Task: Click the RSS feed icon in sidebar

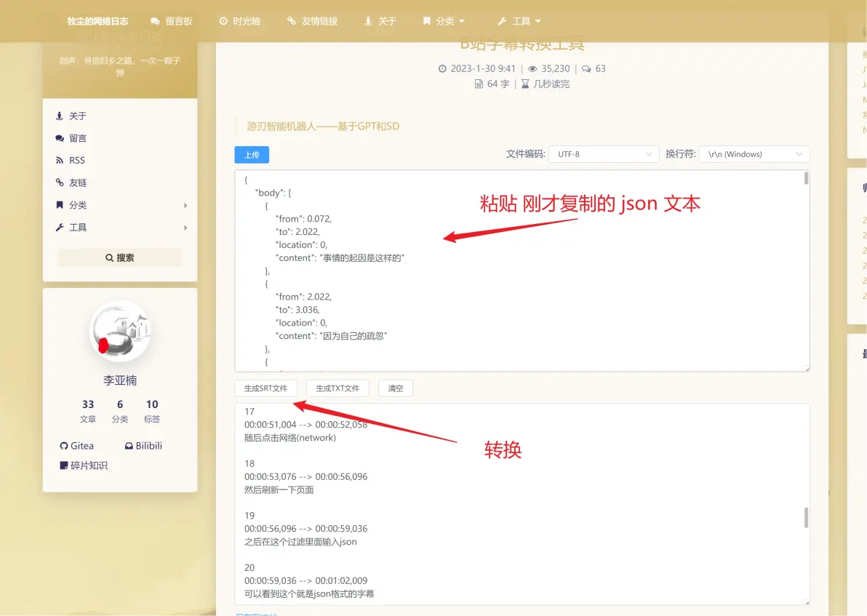Action: coord(60,160)
